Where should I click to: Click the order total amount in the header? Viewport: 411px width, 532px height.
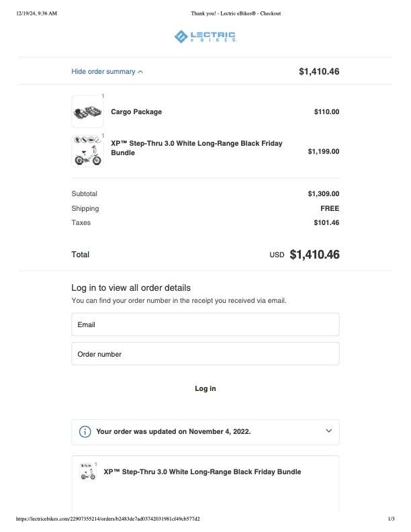click(x=319, y=71)
